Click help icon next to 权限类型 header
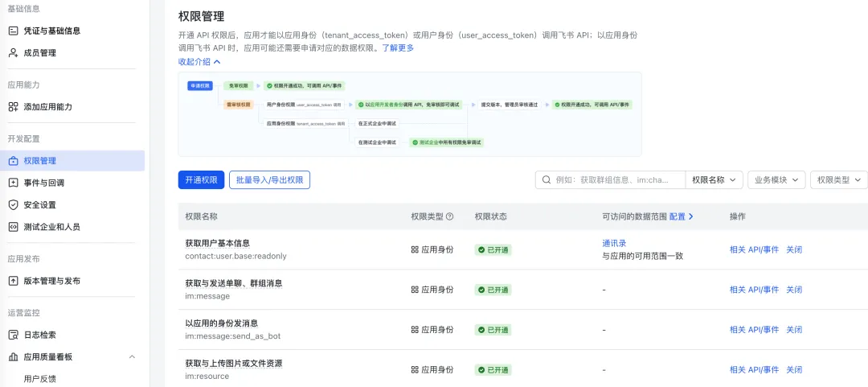The image size is (868, 387). (449, 216)
